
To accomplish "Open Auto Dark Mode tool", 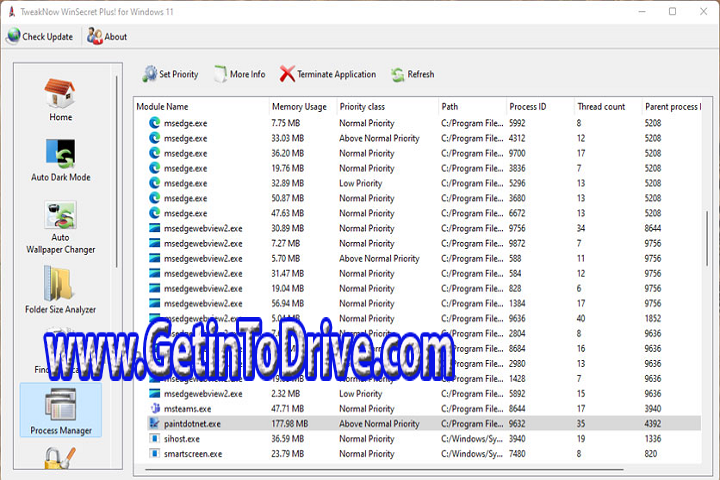I will (x=60, y=160).
